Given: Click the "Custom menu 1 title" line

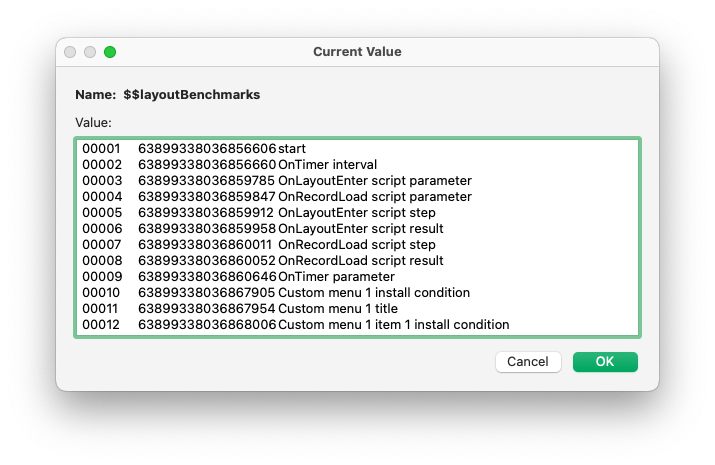Looking at the screenshot, I should (x=340, y=308).
